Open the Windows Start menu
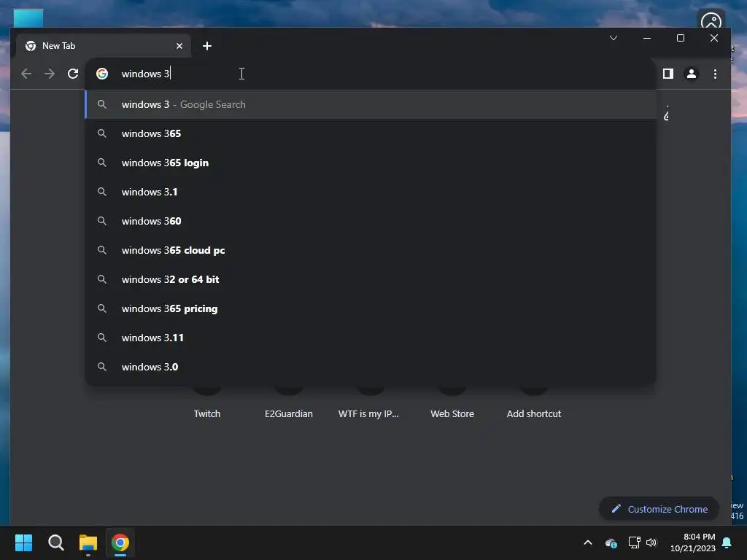Screen dimensions: 747x560 23,542
